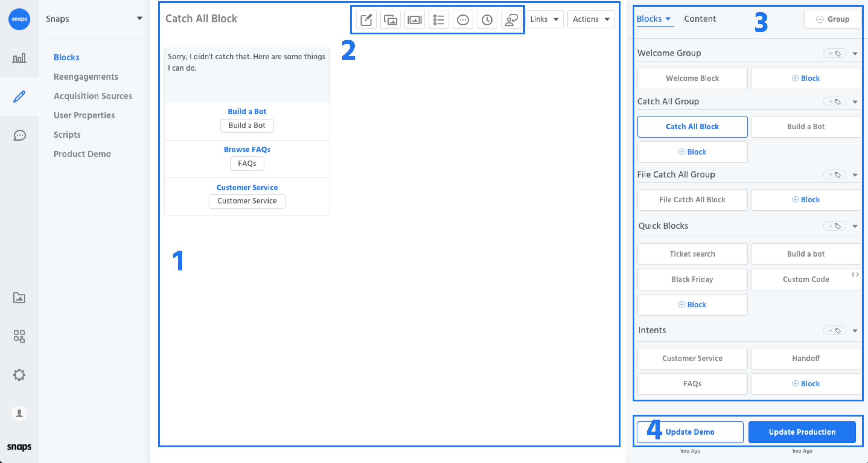Insert a clock delay element

487,20
